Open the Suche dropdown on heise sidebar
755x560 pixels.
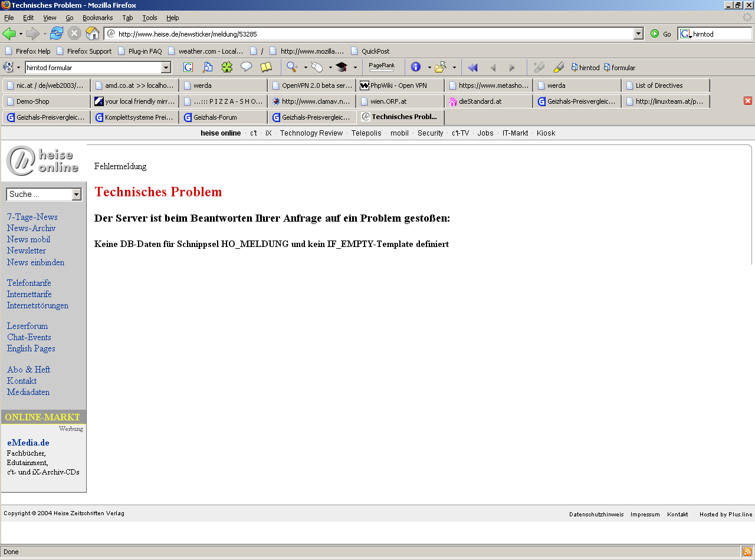click(76, 195)
